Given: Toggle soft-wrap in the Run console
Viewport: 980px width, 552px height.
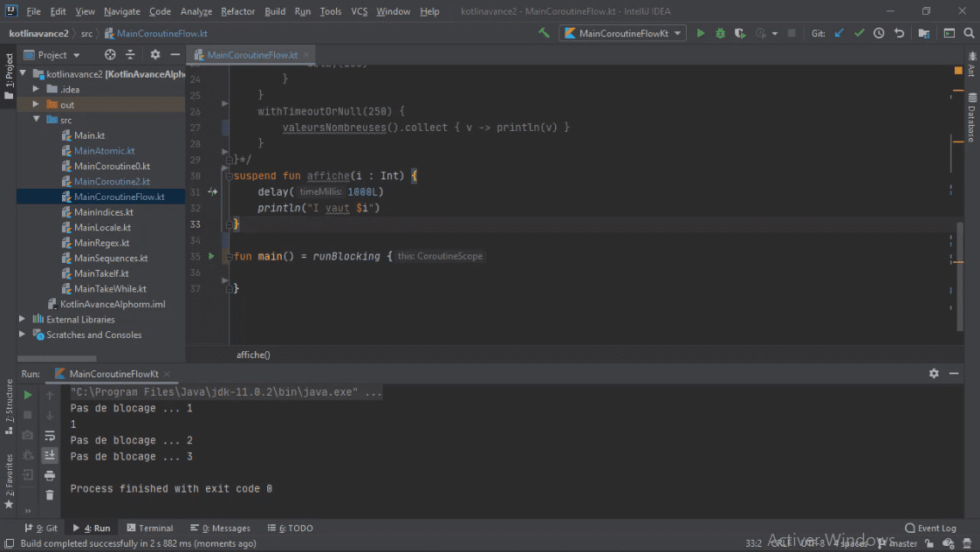Looking at the screenshot, I should click(x=50, y=435).
